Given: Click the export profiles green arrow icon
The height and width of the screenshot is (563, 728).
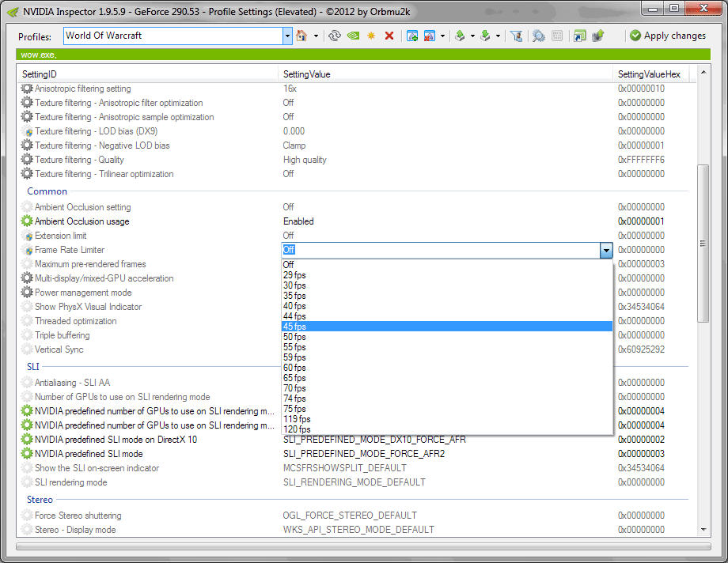Looking at the screenshot, I should pos(460,36).
